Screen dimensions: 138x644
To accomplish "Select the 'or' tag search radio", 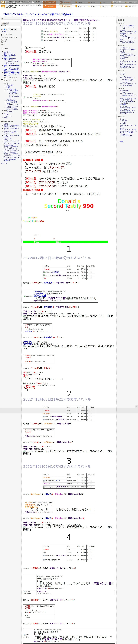I will pos(8,30).
